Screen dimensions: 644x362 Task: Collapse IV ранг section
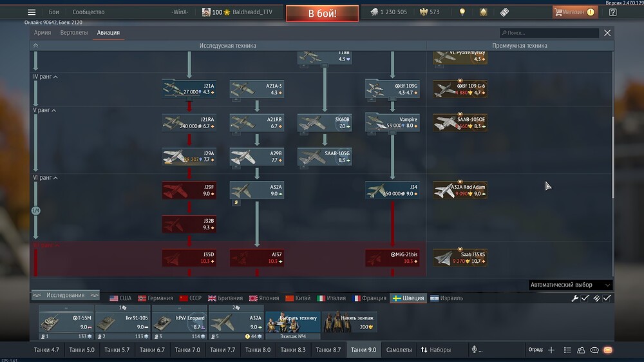pos(45,77)
